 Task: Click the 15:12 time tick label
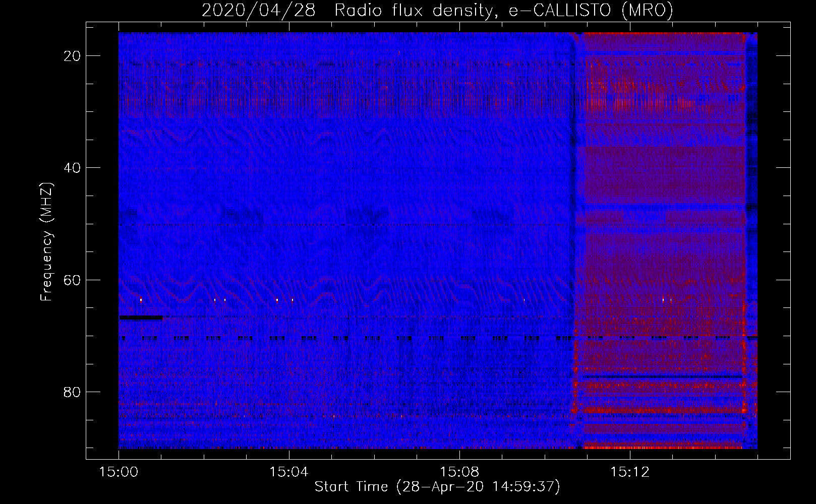click(x=630, y=472)
